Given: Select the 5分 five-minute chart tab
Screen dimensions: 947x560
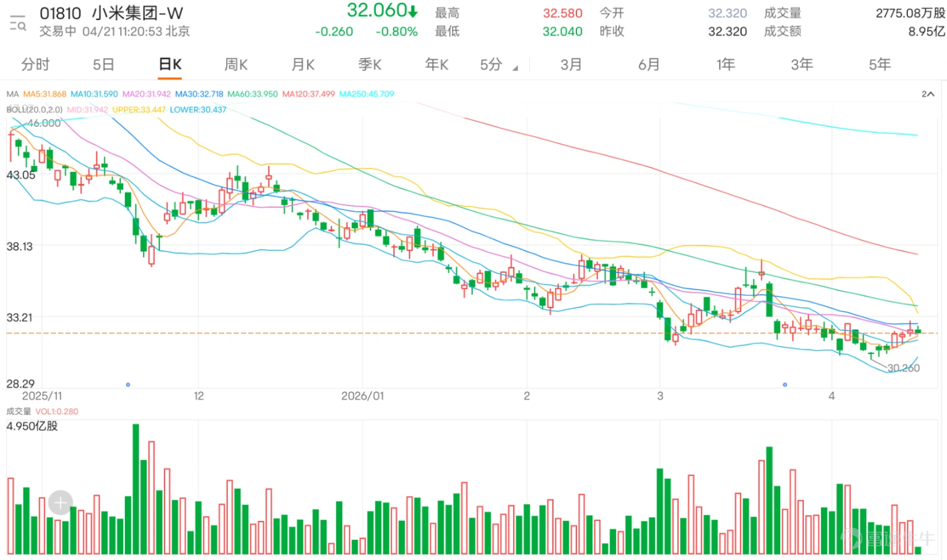Looking at the screenshot, I should click(491, 65).
